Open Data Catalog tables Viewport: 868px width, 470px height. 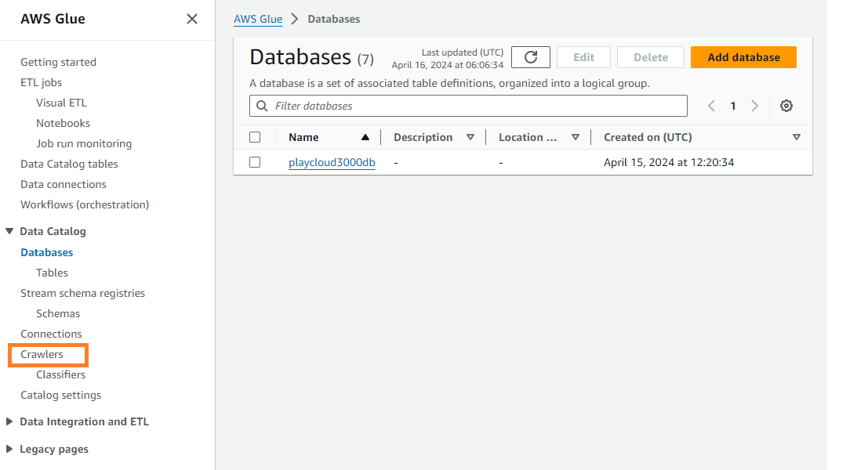(69, 164)
